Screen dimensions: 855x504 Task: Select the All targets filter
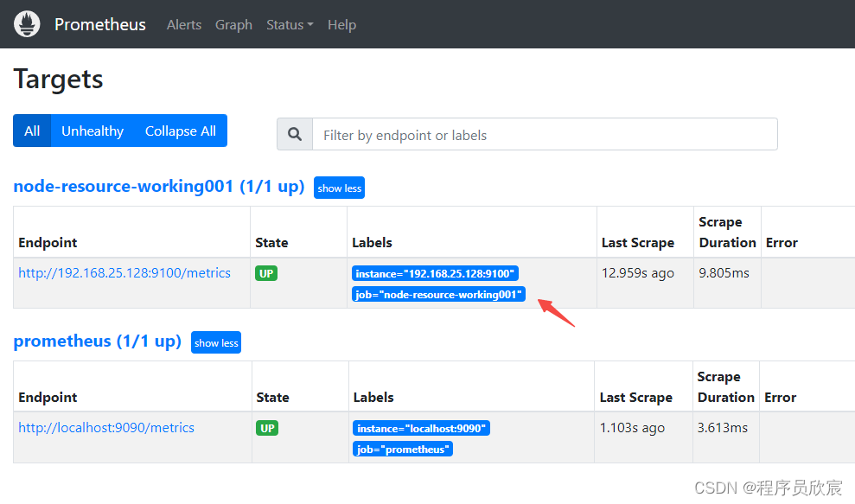[32, 131]
